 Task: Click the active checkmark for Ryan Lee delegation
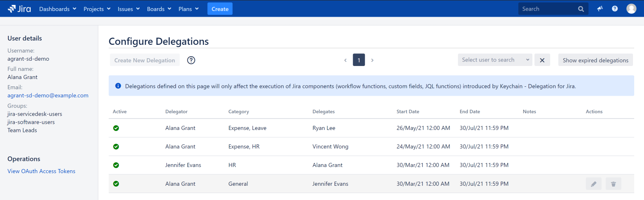tap(116, 128)
